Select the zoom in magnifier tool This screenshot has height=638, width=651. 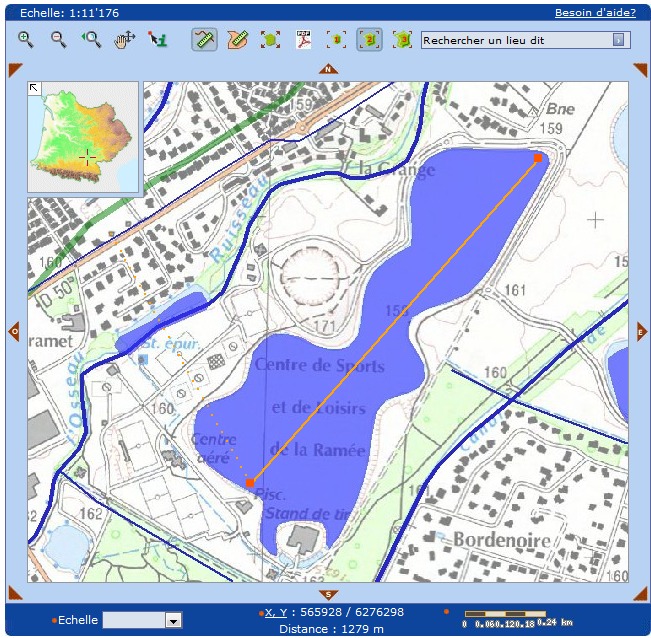pos(26,40)
